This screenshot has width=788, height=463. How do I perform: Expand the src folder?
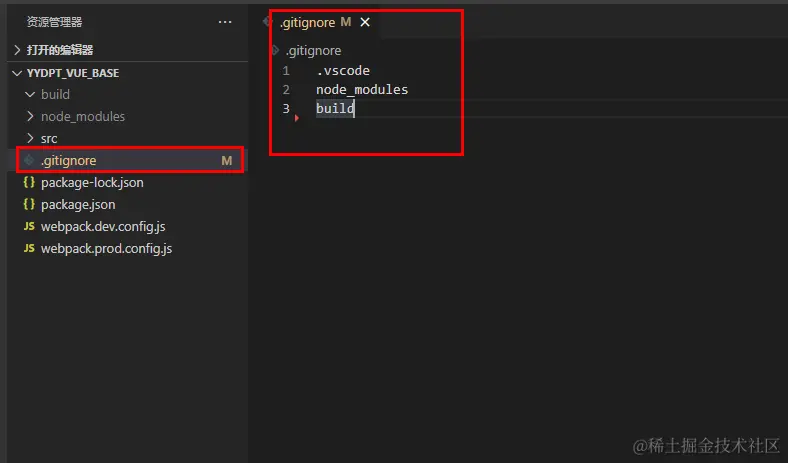click(x=30, y=138)
